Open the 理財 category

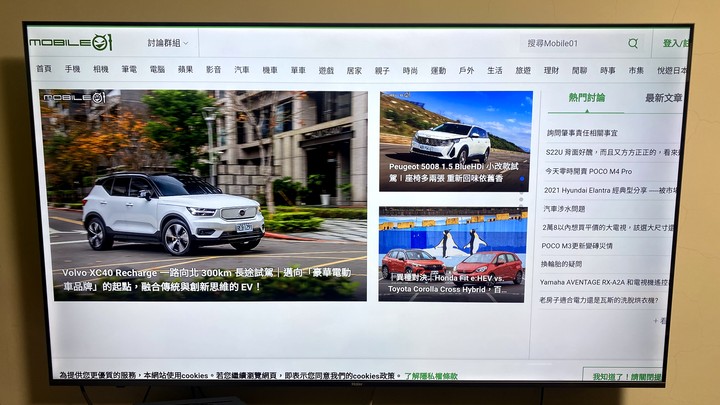pyautogui.click(x=551, y=70)
